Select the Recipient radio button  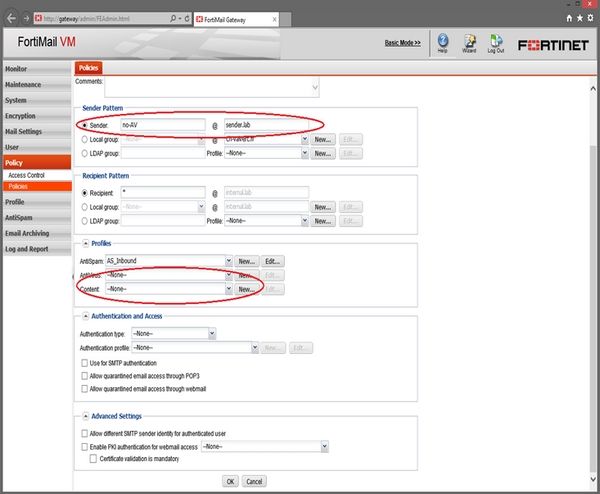[x=85, y=193]
